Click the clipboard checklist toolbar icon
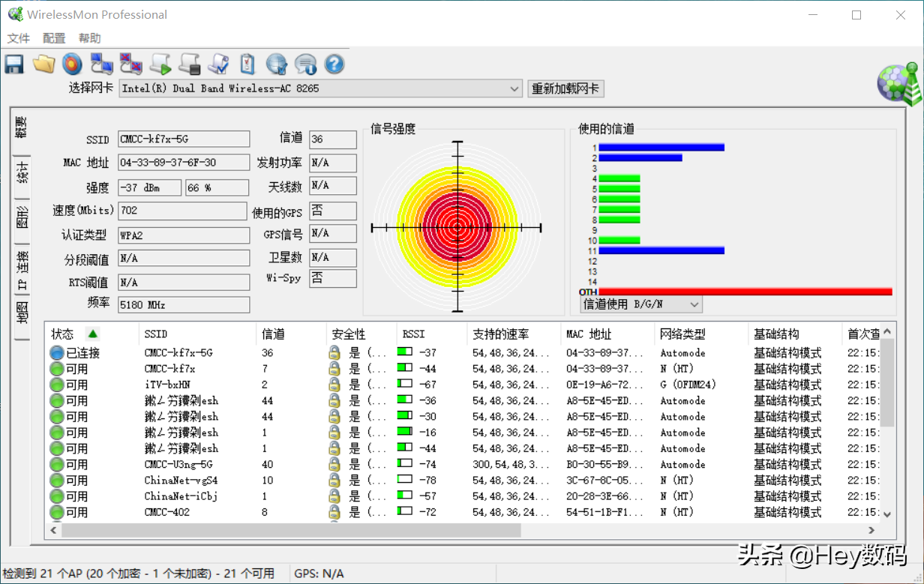 pos(247,64)
